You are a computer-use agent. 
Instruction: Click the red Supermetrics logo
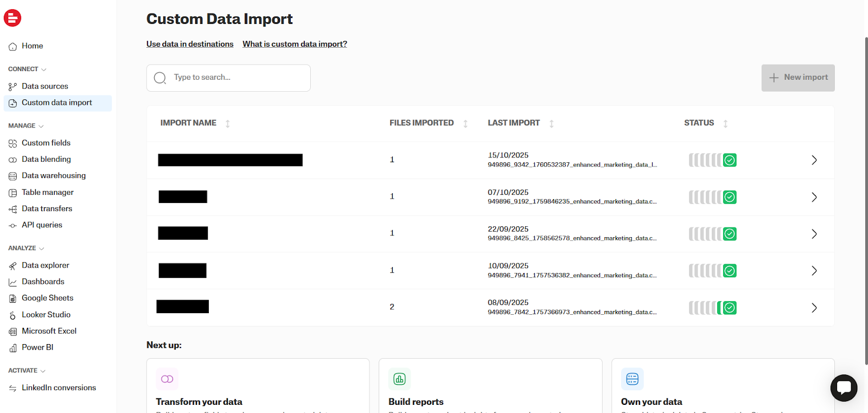[x=12, y=18]
